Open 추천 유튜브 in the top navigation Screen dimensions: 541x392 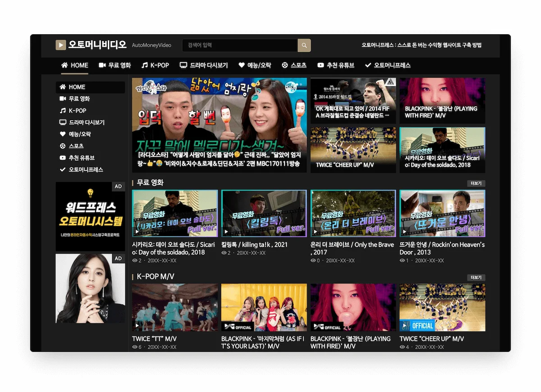(x=336, y=65)
